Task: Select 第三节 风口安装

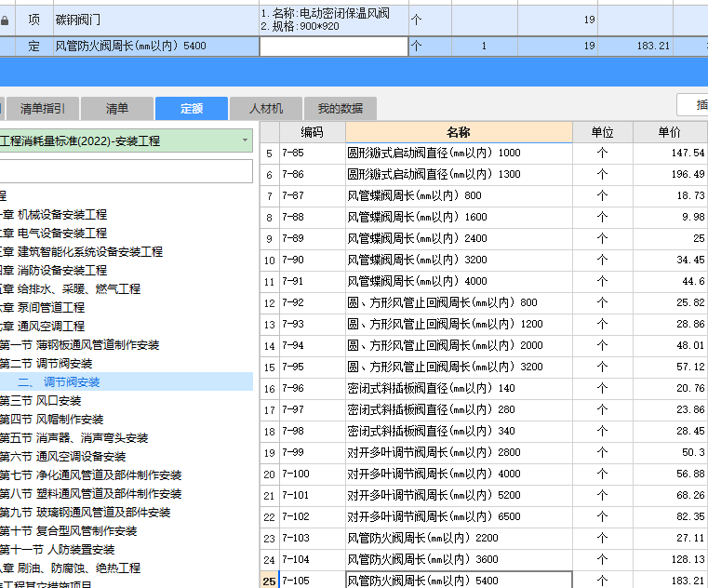Action: click(41, 401)
